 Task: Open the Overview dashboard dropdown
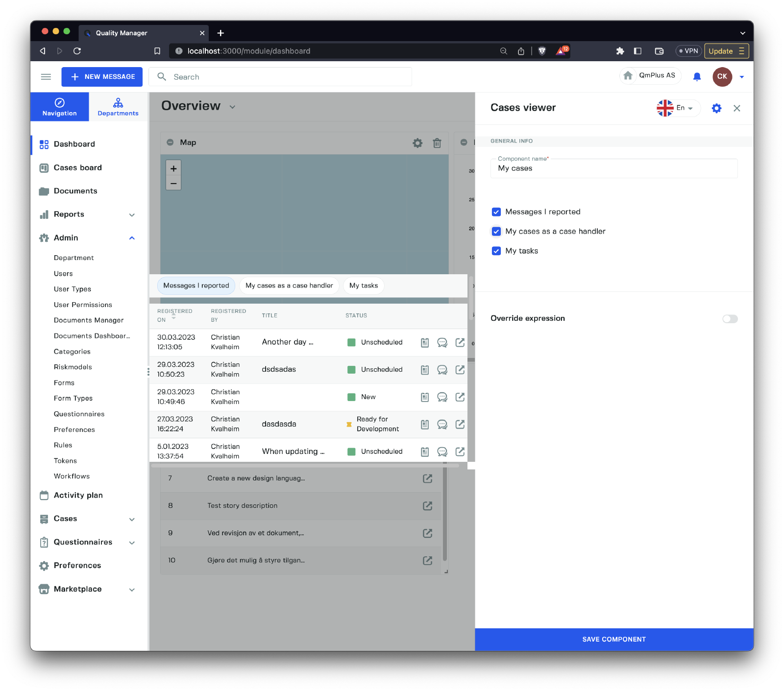click(x=232, y=107)
